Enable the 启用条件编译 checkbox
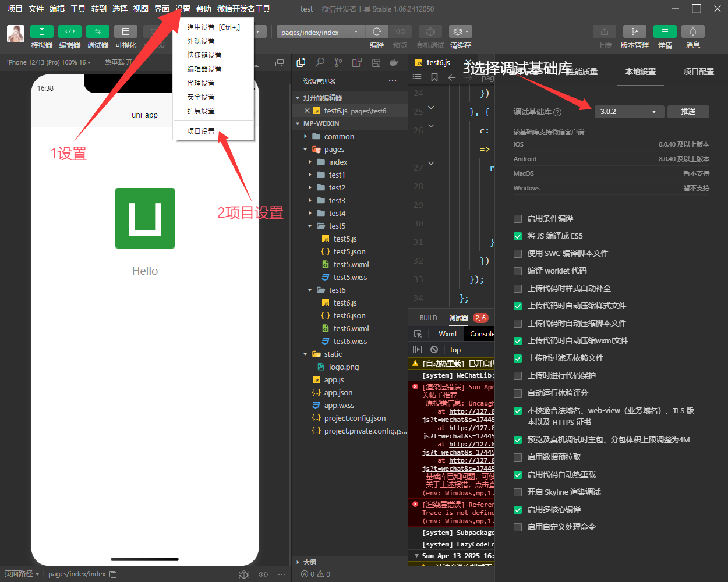 (518, 219)
